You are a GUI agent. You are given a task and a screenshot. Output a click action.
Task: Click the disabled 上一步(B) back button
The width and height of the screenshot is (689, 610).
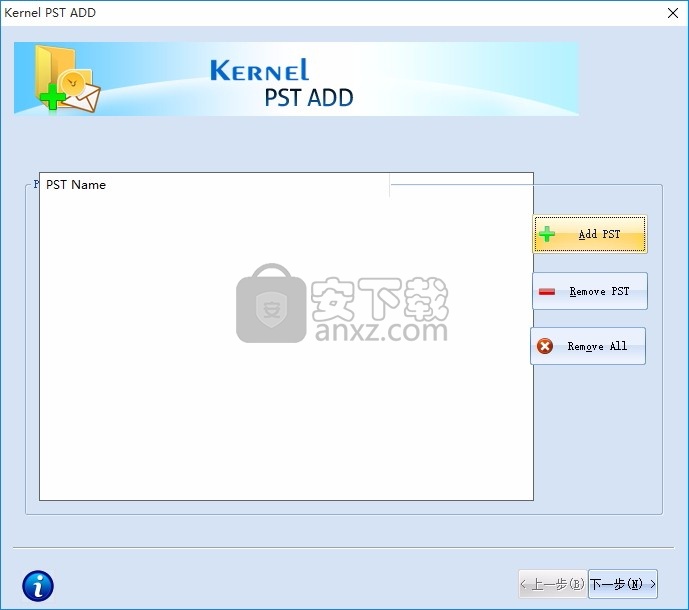(x=552, y=584)
